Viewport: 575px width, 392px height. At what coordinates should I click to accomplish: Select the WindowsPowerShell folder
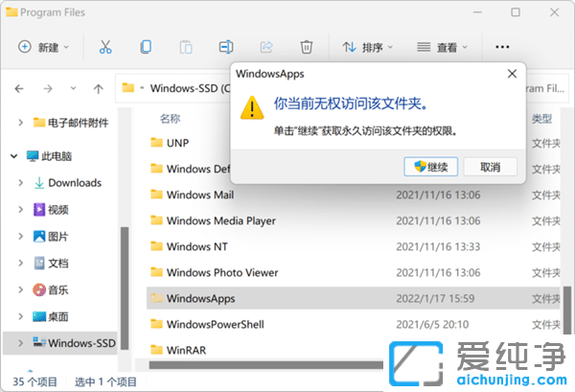(x=353, y=324)
